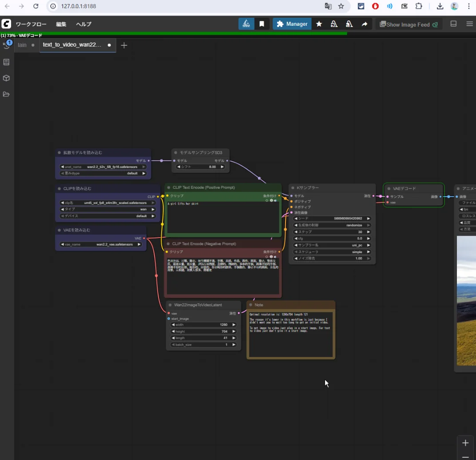The width and height of the screenshot is (476, 460).
Task: Open the queue history sidebar icon
Action: [7, 45]
